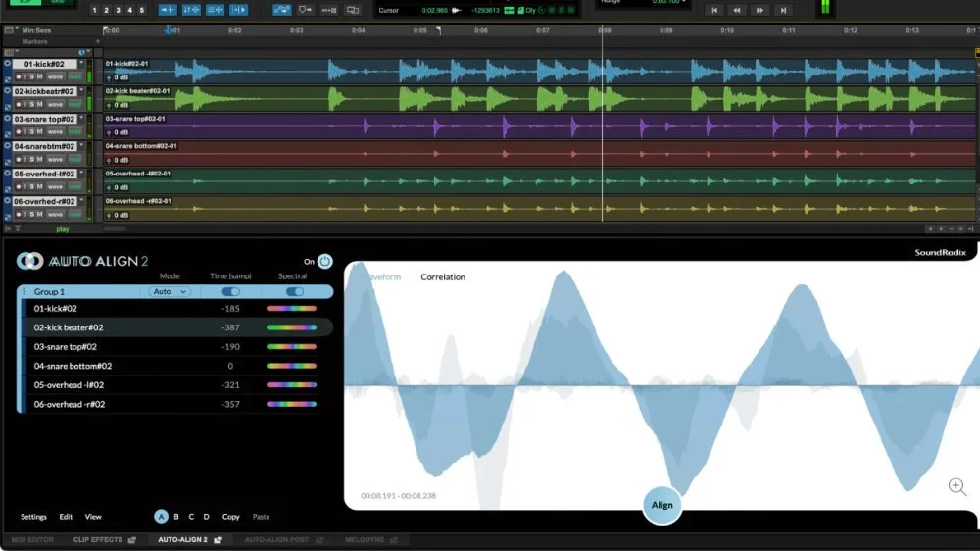
Task: Open the View menu in Auto Align
Action: click(93, 517)
